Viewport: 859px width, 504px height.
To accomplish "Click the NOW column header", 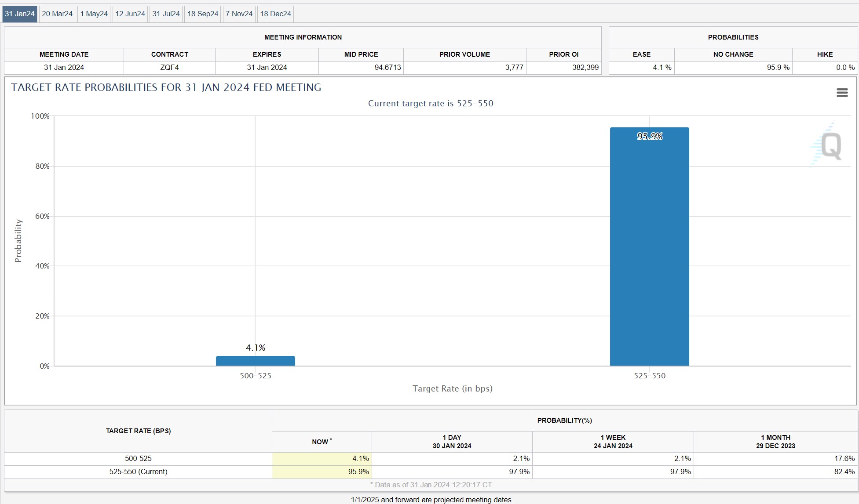I will 322,442.
